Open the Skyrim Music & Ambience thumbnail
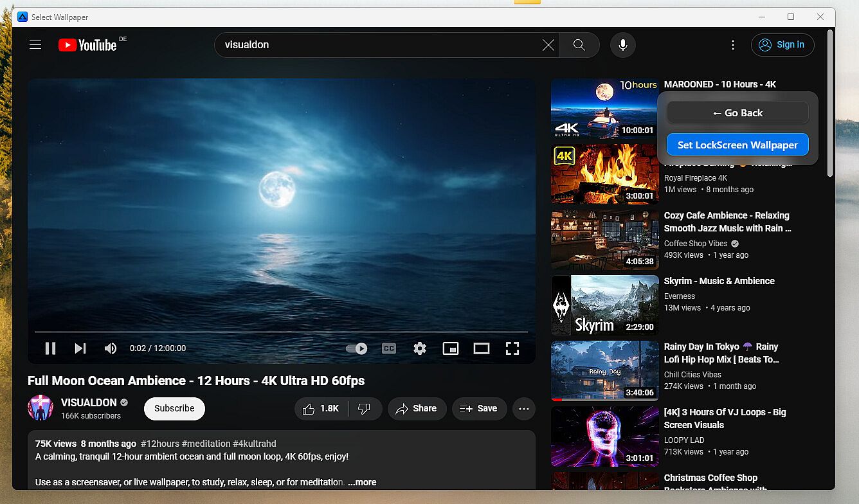Image resolution: width=859 pixels, height=504 pixels. pos(604,305)
